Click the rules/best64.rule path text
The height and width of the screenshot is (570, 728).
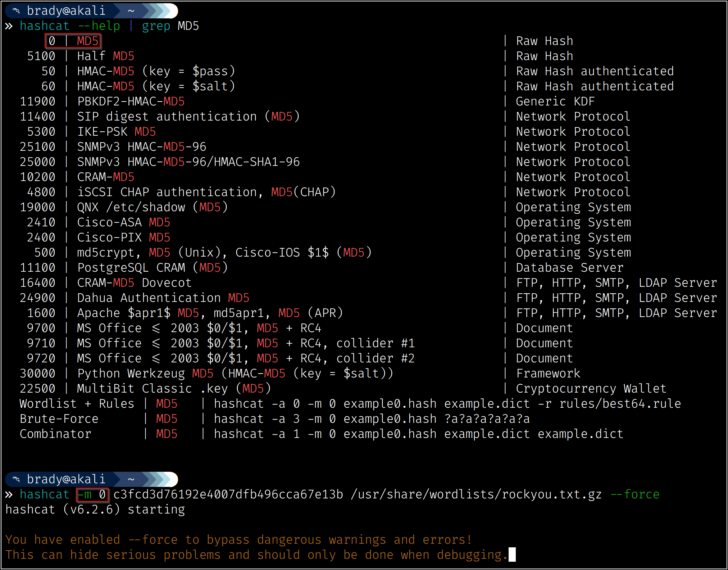pyautogui.click(x=620, y=404)
